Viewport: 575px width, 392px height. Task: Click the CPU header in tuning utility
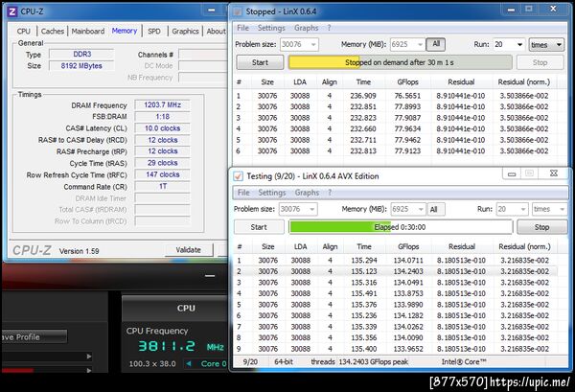pos(186,308)
